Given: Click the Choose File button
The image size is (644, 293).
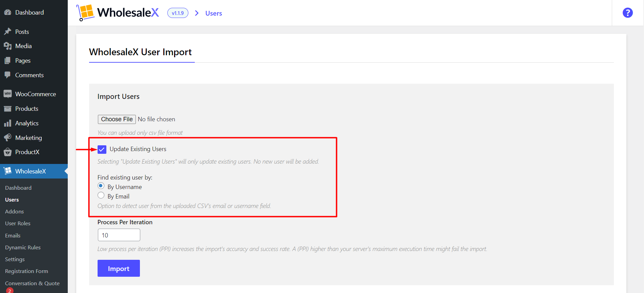Looking at the screenshot, I should (117, 119).
